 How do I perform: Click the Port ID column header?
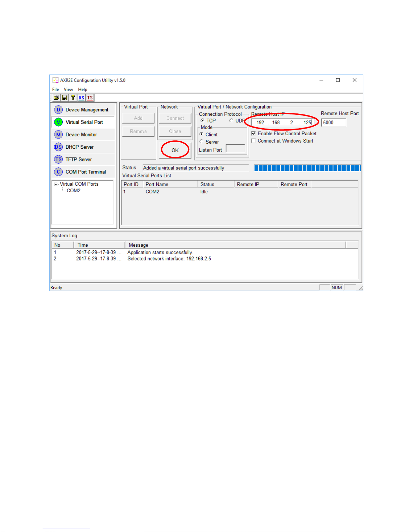132,184
